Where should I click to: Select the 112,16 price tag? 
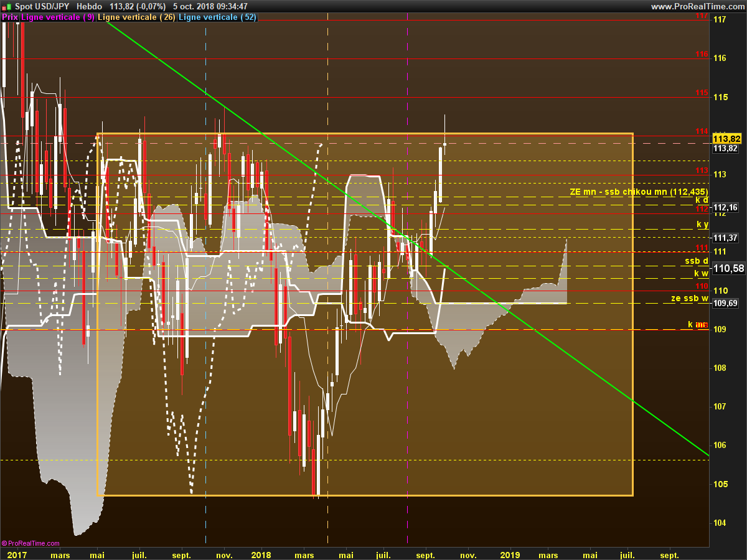[x=725, y=207]
